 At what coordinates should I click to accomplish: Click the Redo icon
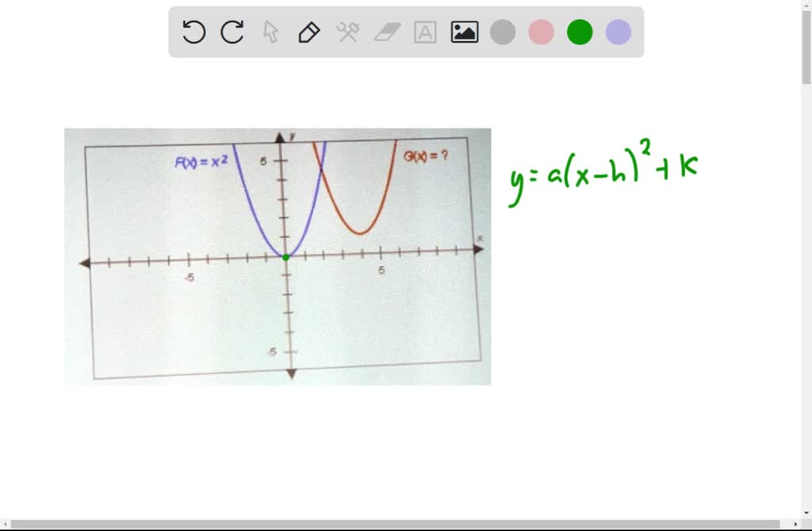click(231, 32)
